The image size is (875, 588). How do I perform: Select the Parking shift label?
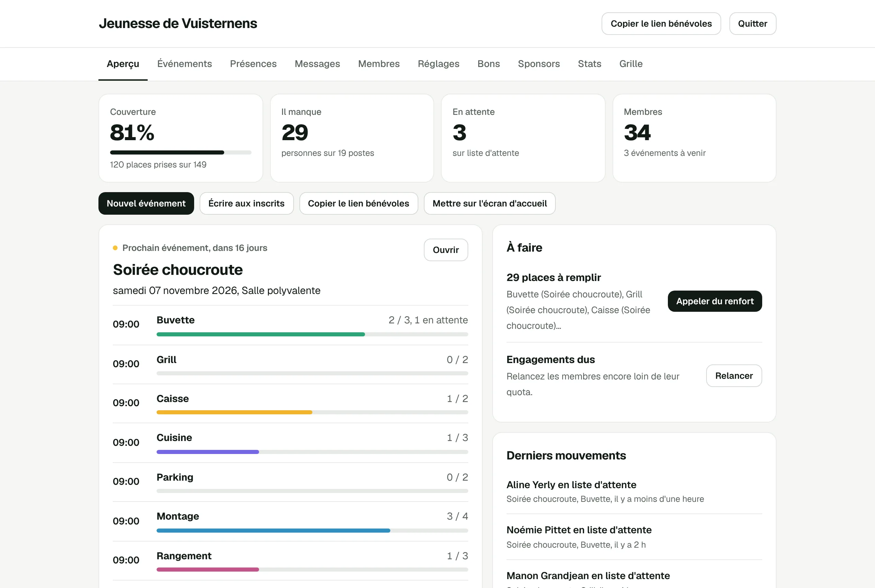pos(175,477)
